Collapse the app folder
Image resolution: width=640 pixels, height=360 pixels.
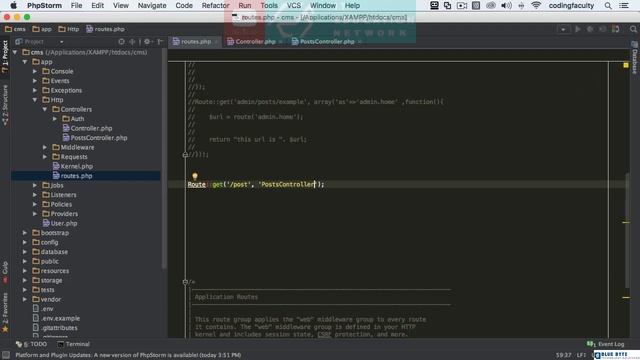[x=25, y=62]
